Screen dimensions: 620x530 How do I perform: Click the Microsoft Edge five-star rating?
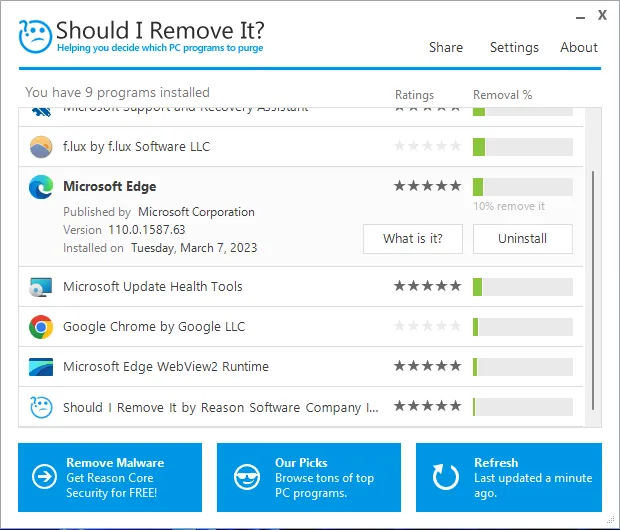[x=427, y=186]
